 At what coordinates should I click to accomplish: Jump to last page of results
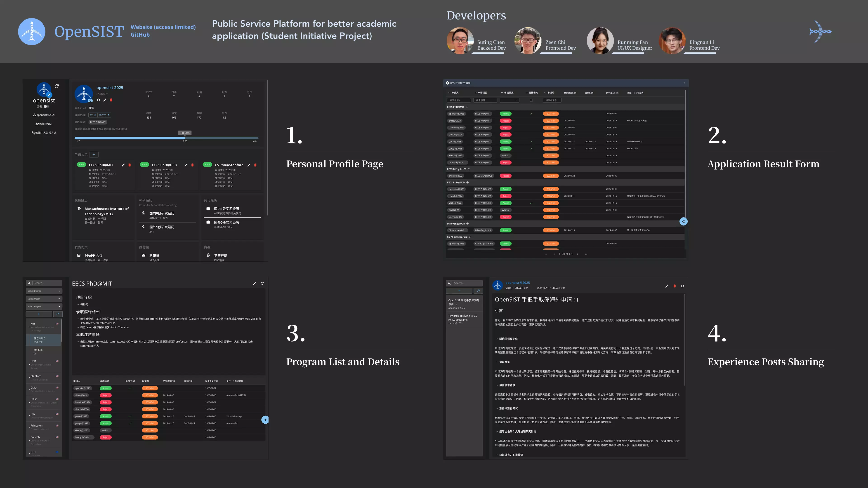586,254
